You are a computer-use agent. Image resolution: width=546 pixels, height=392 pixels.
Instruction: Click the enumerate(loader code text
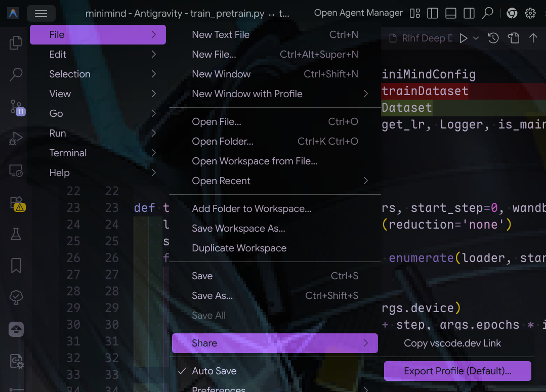point(447,258)
